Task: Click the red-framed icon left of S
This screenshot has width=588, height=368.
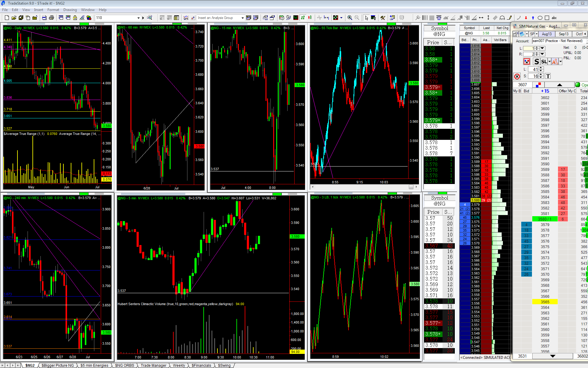Action: pos(527,61)
